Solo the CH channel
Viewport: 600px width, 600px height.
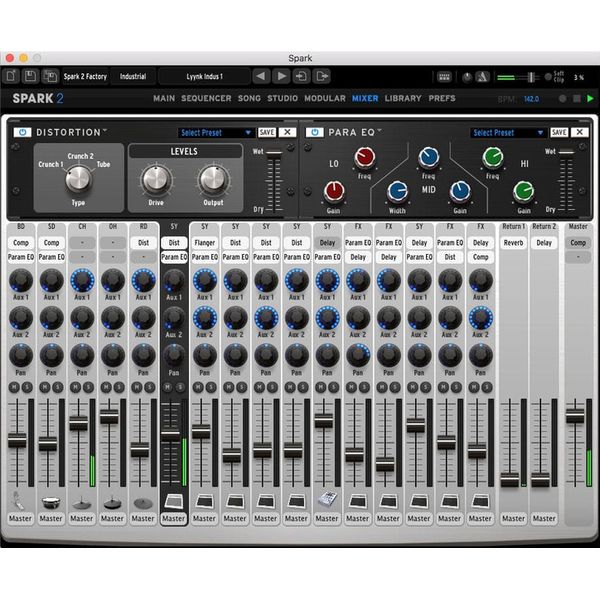tap(88, 387)
